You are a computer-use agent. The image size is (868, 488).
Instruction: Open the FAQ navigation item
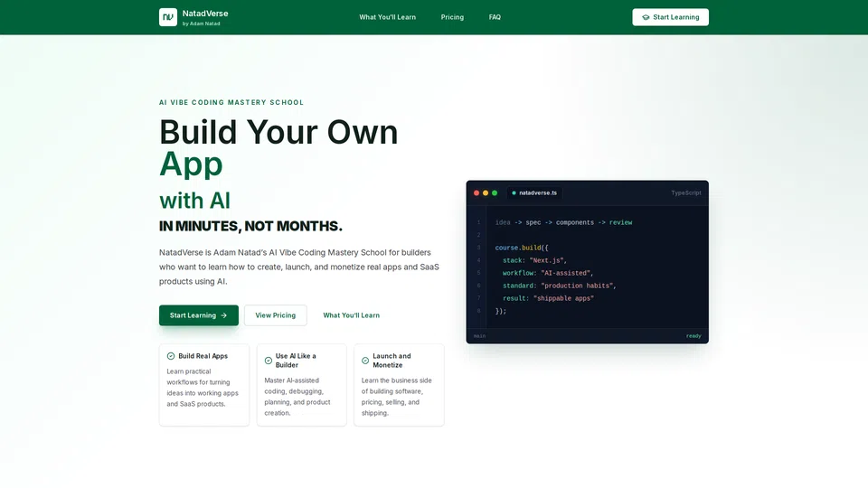[x=495, y=17]
